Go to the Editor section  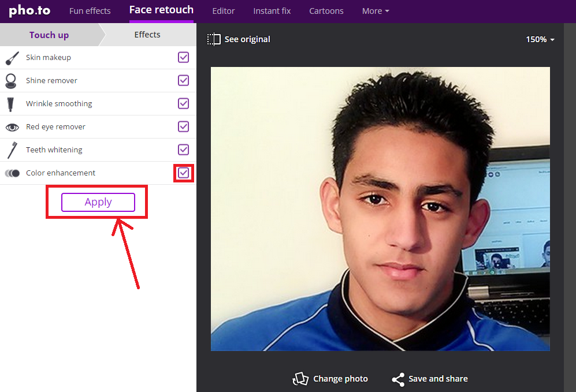click(224, 11)
